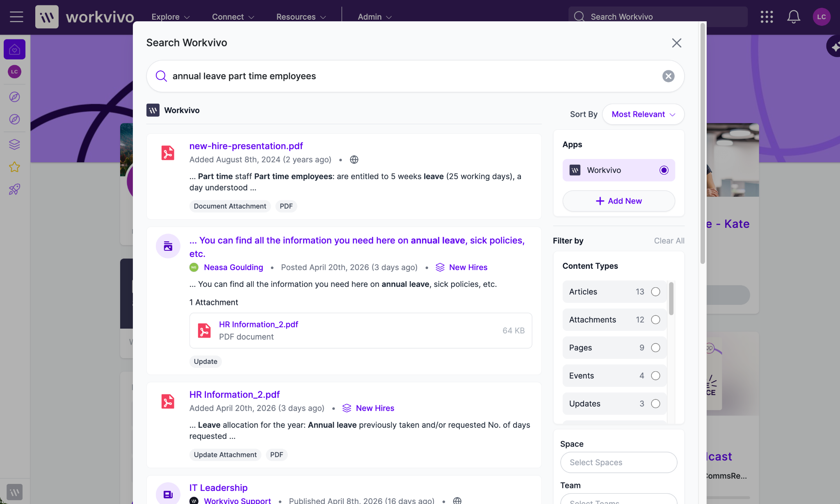The image size is (840, 504).
Task: Open the hamburger navigation menu
Action: pos(16,17)
